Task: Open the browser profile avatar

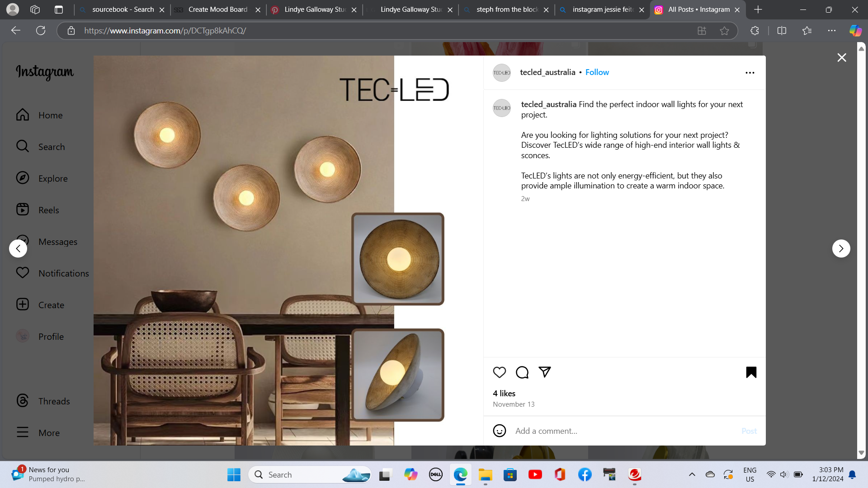Action: 13,9
